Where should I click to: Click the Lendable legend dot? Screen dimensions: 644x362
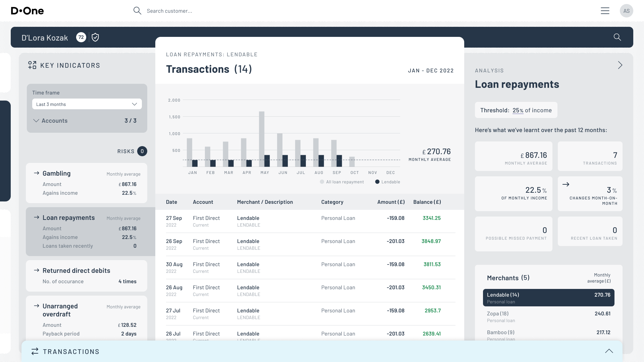tap(377, 182)
